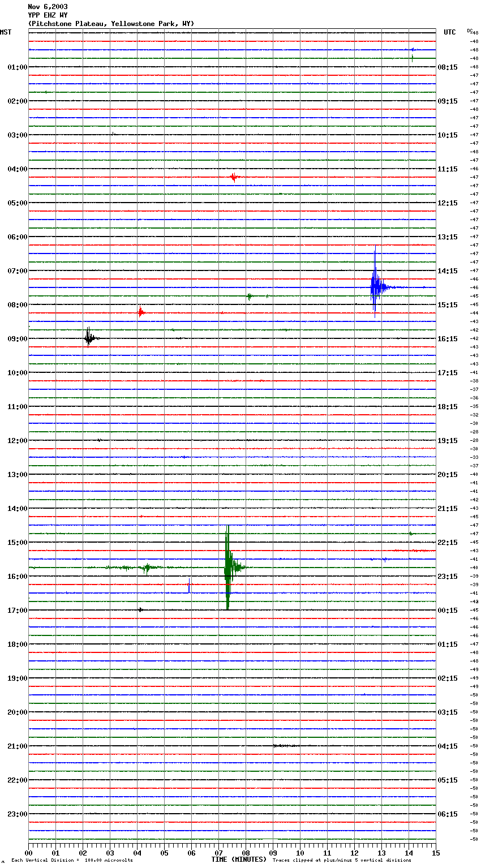481x868 pixels.
Task: Click the "Pitchstone Plateau, Yellowstone Park, WY" title
Action: coord(111,24)
